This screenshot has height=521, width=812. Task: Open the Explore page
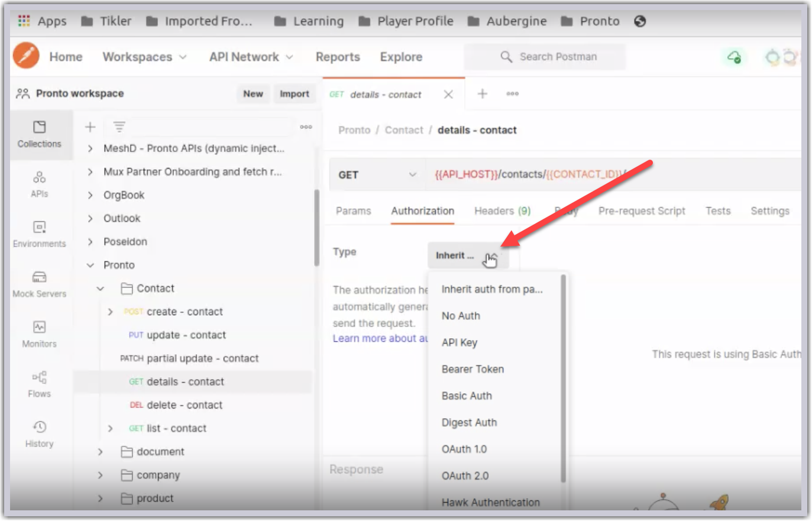(401, 57)
